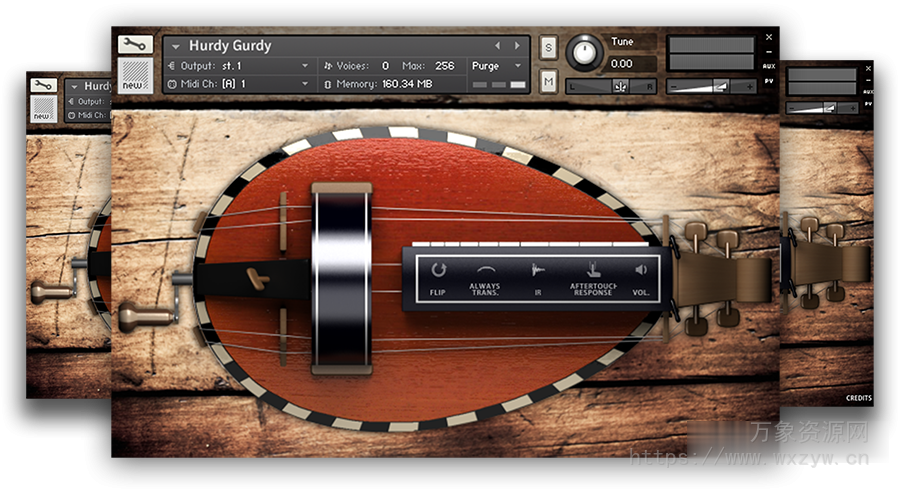This screenshot has height=492, width=900.
Task: Close the back-right instrument with X
Action: pyautogui.click(x=868, y=68)
